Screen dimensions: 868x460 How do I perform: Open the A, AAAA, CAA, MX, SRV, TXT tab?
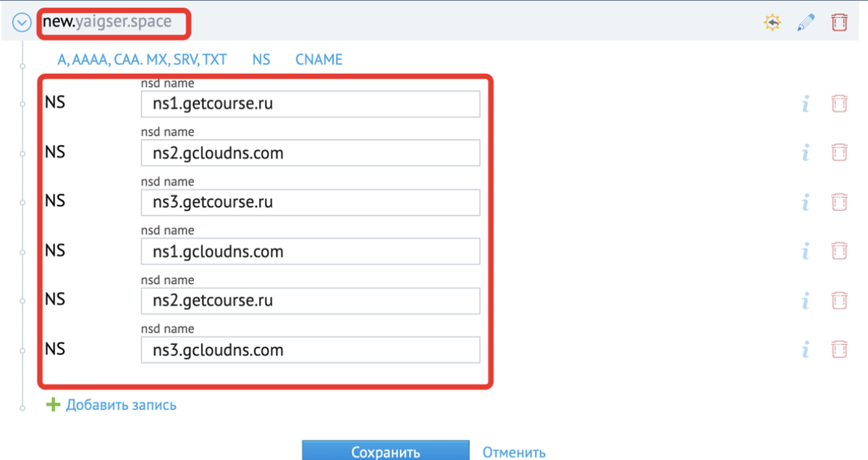click(143, 60)
